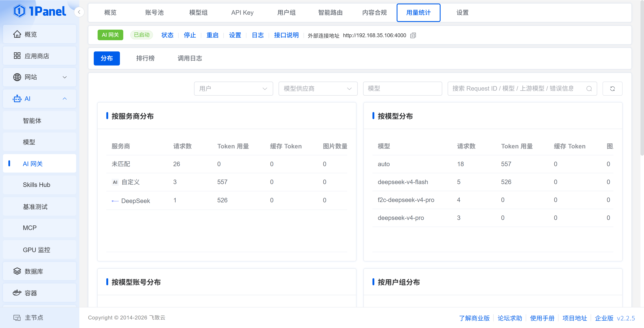Click the 1Panel logo
Viewport: 644px width, 328px height.
pos(40,11)
